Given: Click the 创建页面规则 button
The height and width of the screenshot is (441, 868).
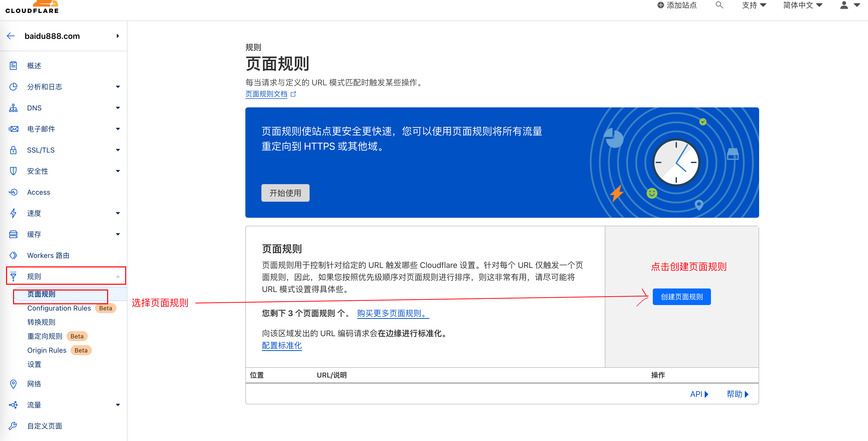Looking at the screenshot, I should tap(681, 297).
